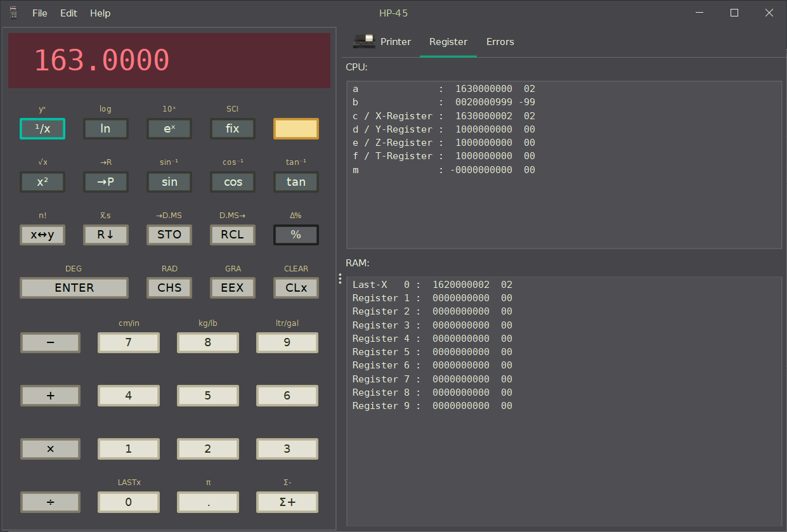Click the divide ÷ key
The height and width of the screenshot is (532, 787).
pos(51,502)
